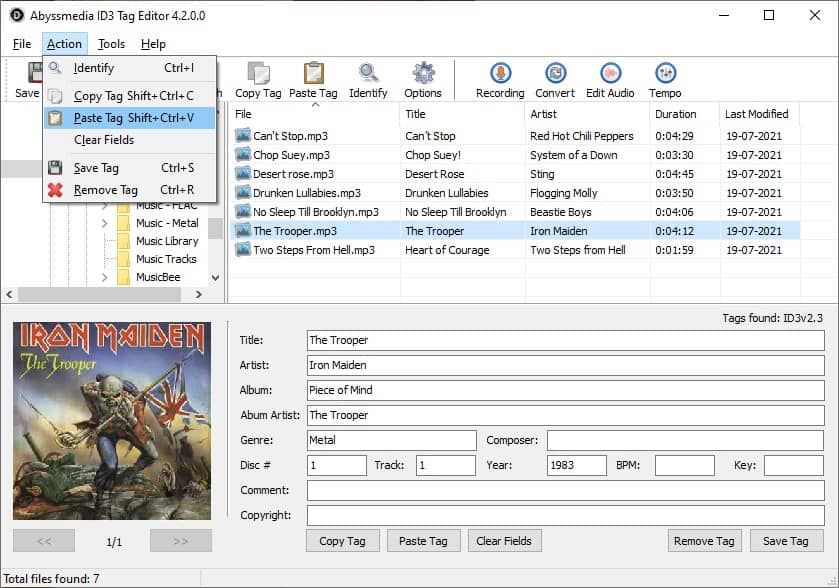The height and width of the screenshot is (588, 839).
Task: Click the bottom Clear Fields button
Action: click(504, 541)
